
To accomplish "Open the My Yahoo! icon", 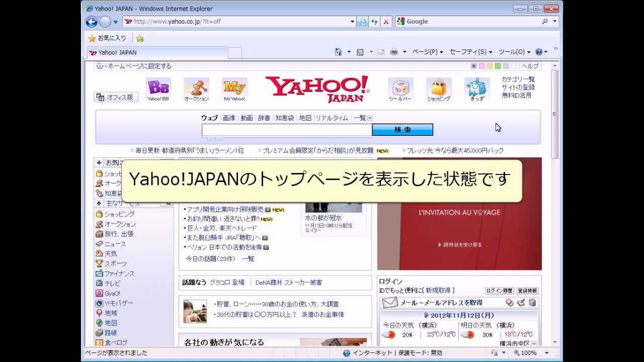I will coord(234,89).
